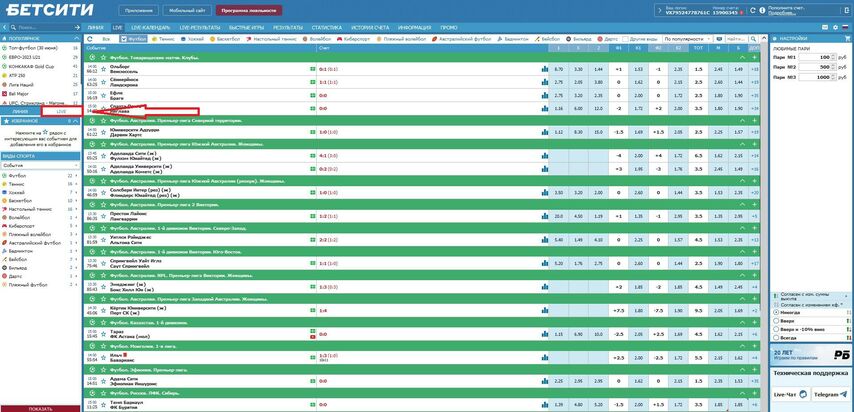854x412 pixels.
Task: Enable the Другие виды checkbox
Action: [626, 39]
